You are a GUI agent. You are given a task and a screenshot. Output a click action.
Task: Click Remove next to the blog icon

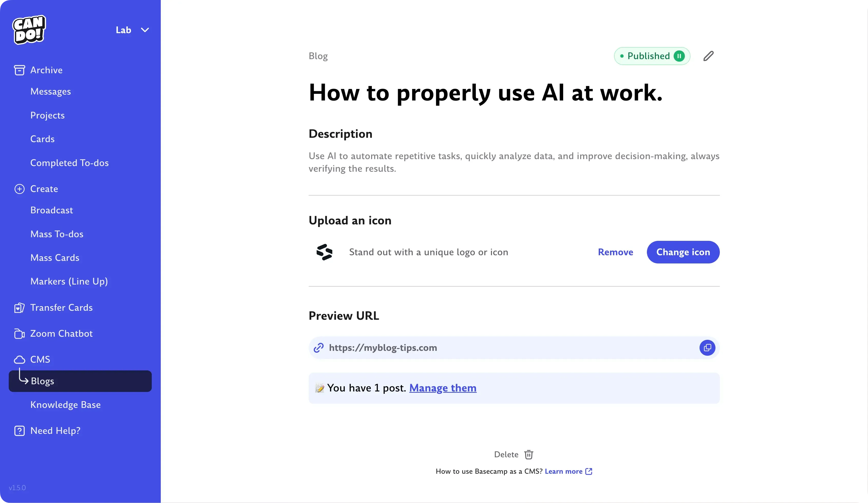click(615, 252)
